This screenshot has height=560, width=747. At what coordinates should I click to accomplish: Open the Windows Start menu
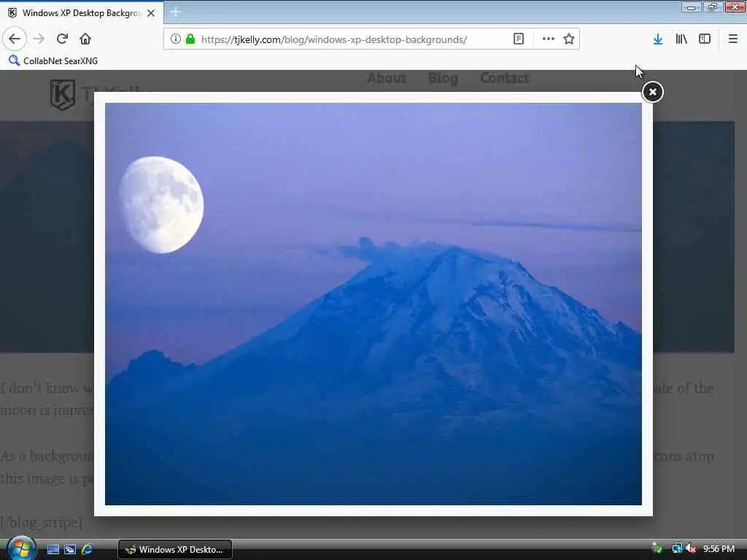21,549
